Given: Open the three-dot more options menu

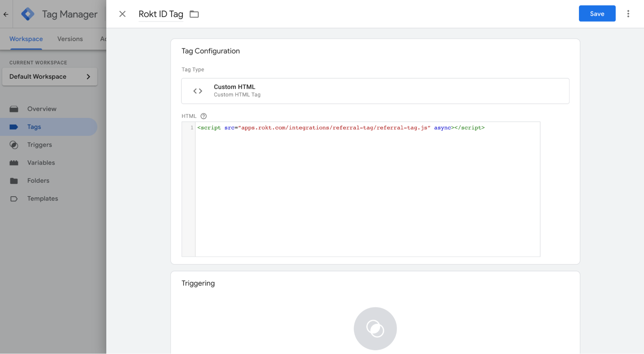Looking at the screenshot, I should point(628,14).
